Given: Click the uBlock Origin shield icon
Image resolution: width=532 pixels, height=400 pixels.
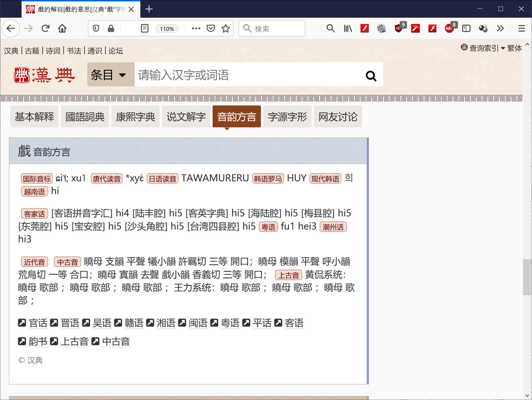Looking at the screenshot, I should tap(399, 28).
